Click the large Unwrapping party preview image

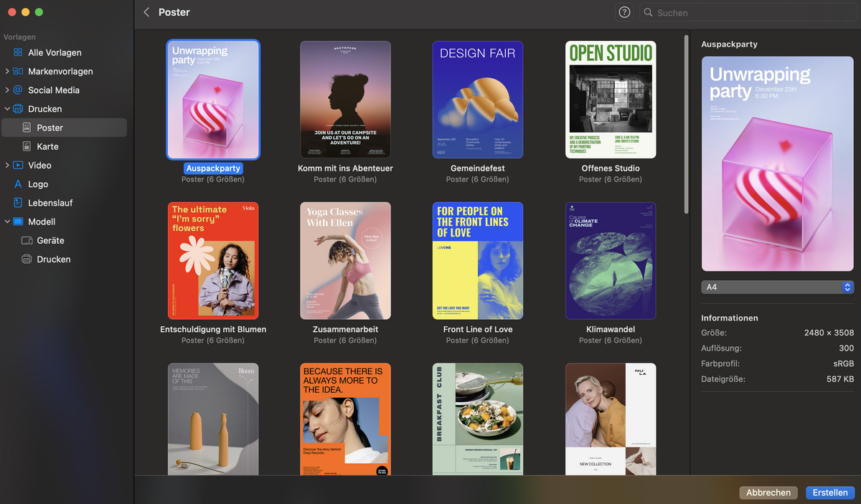(778, 164)
